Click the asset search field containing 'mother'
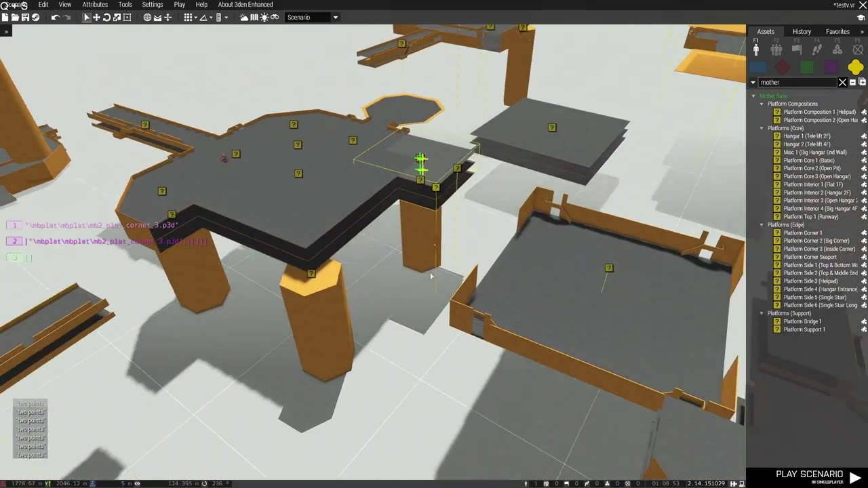The image size is (868, 488). (x=798, y=83)
